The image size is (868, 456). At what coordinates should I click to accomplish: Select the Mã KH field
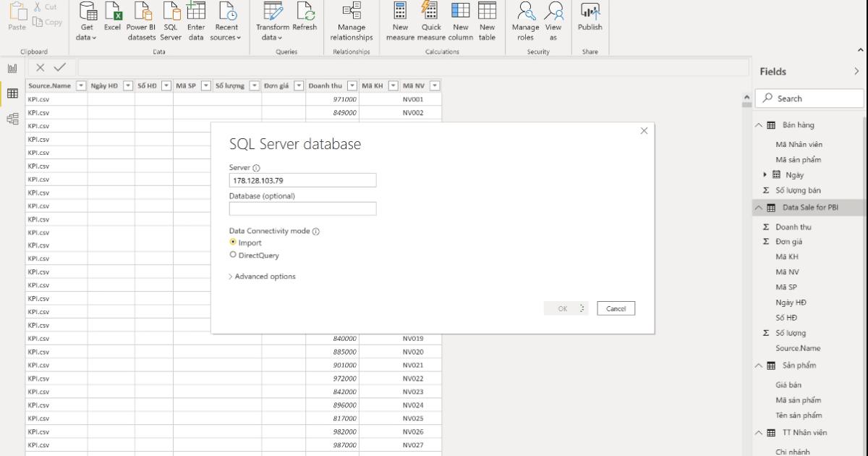(787, 257)
